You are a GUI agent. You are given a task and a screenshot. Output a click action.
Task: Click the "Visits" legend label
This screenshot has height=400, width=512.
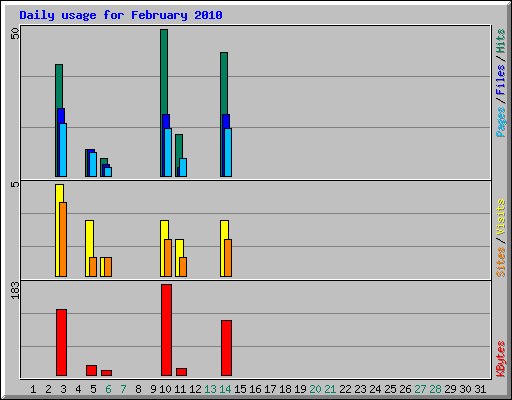point(500,218)
